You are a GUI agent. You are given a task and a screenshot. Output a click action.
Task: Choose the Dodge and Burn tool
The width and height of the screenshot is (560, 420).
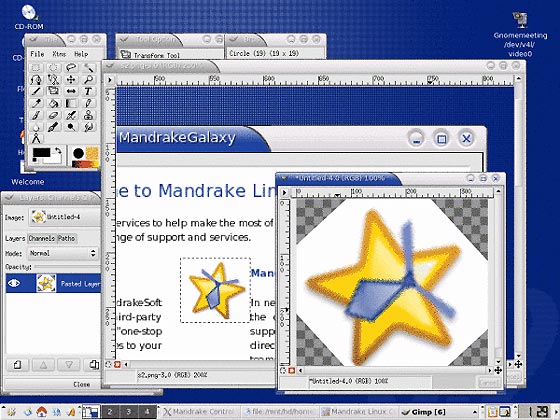(71, 127)
